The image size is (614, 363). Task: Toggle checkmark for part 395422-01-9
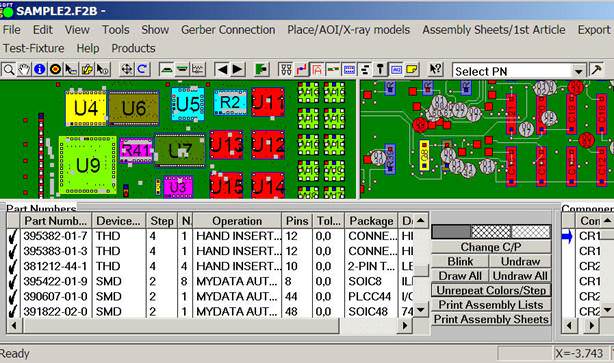pyautogui.click(x=13, y=282)
